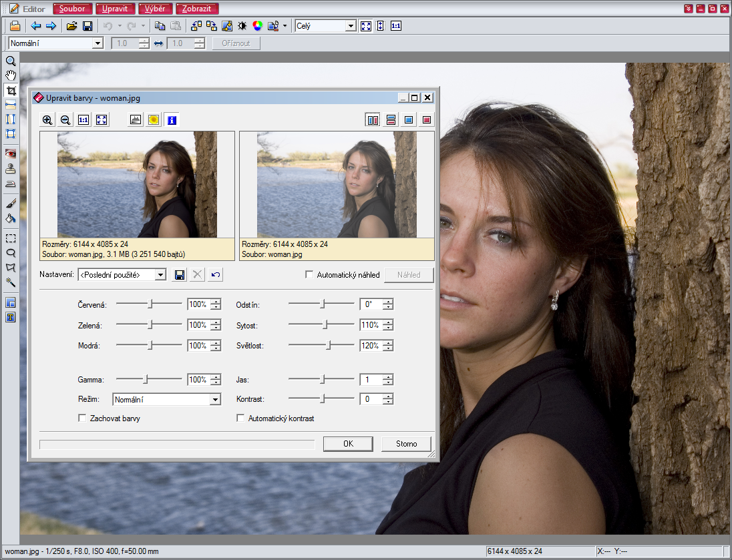Enable Zachovat barvy checkbox
This screenshot has width=732, height=560.
click(82, 418)
